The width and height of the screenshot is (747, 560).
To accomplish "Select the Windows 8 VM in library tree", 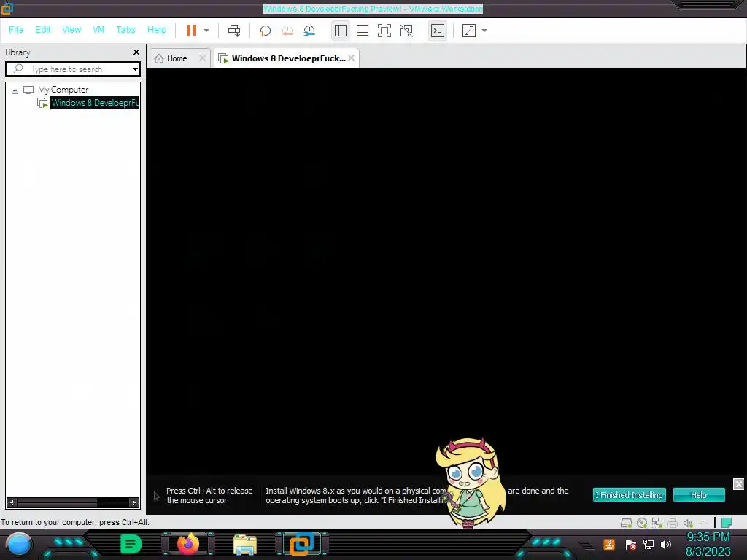I will click(x=95, y=103).
